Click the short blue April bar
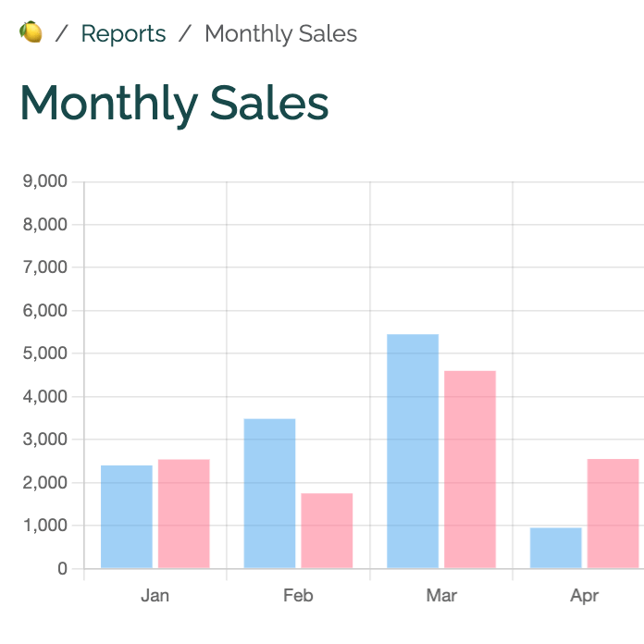 pos(555,548)
